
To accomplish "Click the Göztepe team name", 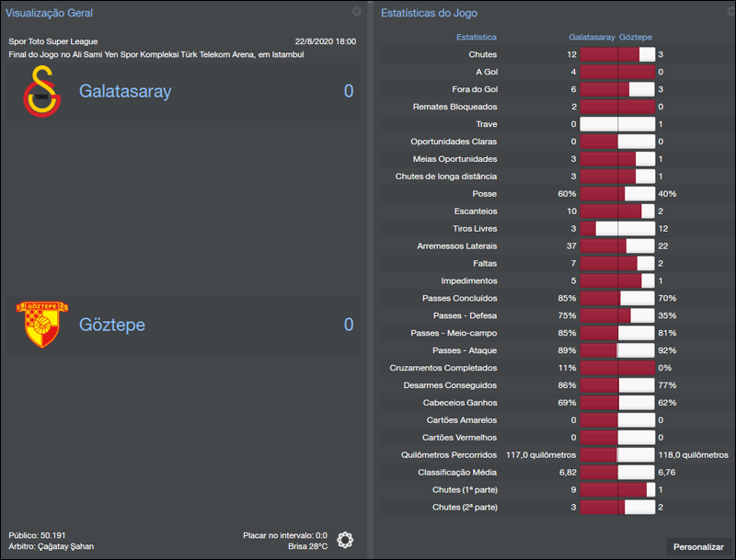I will click(x=111, y=324).
